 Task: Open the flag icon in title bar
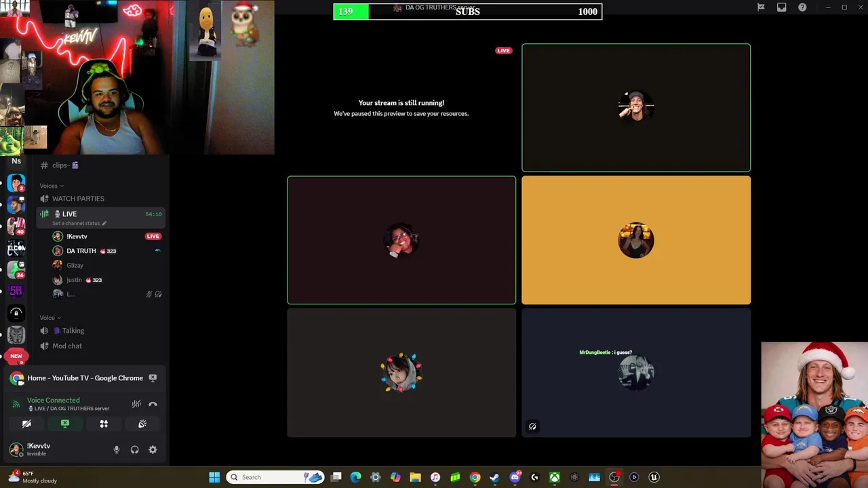pyautogui.click(x=761, y=7)
